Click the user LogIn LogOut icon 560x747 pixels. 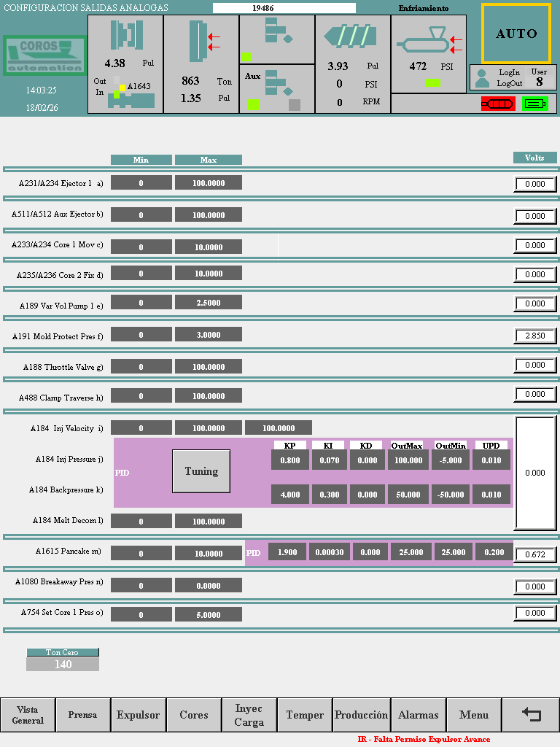click(x=481, y=77)
